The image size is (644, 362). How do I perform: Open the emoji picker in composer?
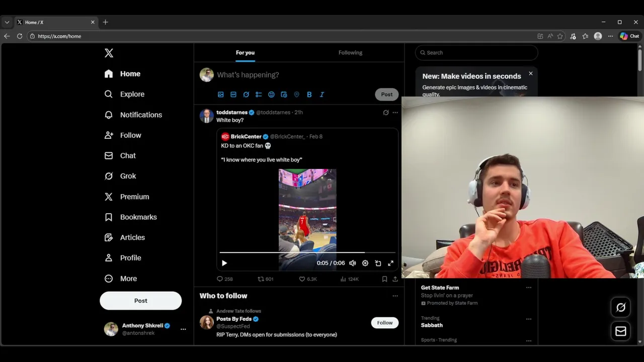[x=271, y=95]
